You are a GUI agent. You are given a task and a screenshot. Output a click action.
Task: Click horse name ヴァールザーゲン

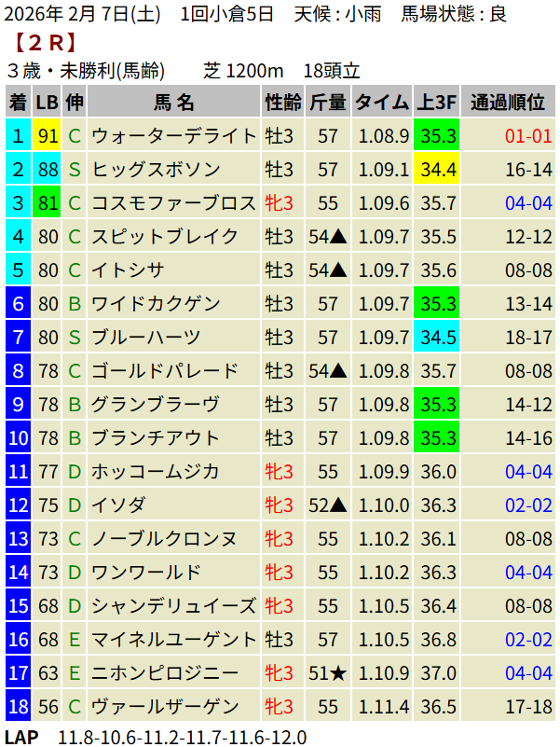pos(165,707)
